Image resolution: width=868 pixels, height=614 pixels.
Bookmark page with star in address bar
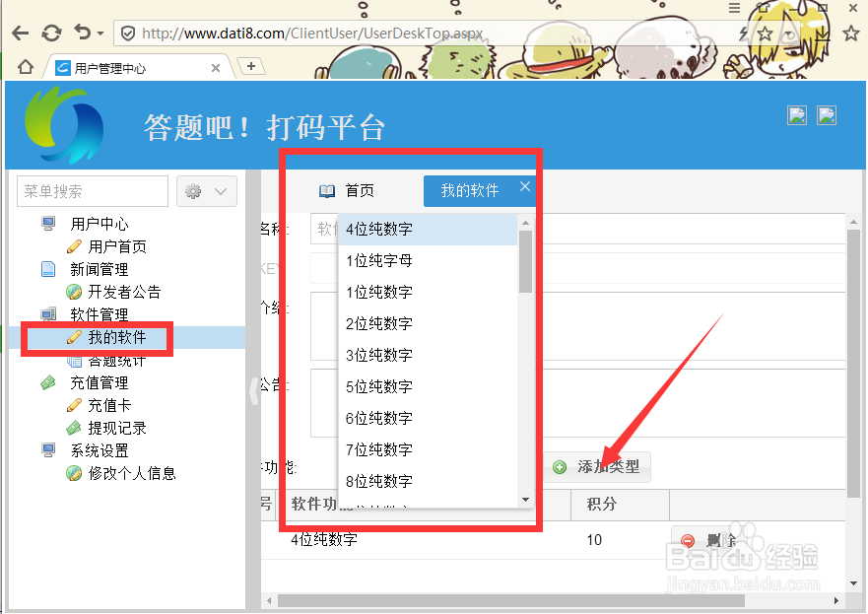(x=765, y=34)
